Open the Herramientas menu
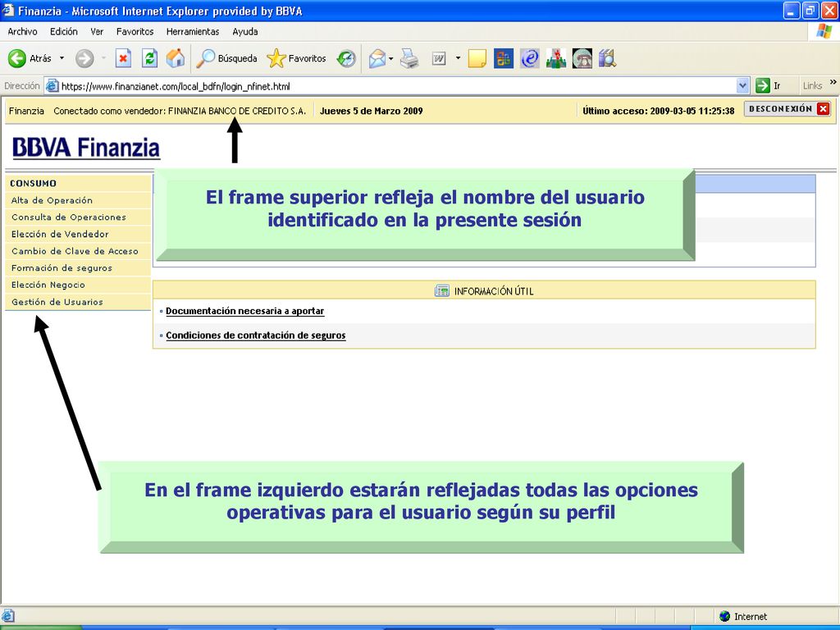 pos(193,32)
